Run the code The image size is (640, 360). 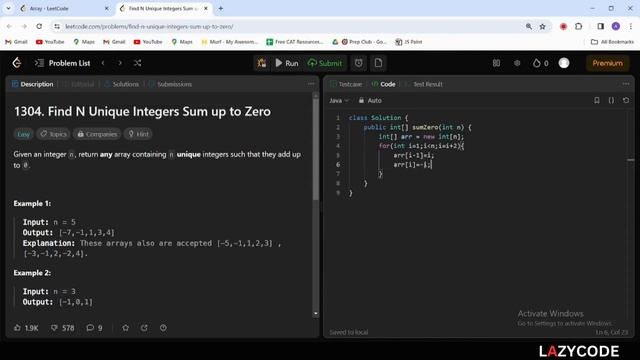[x=287, y=63]
